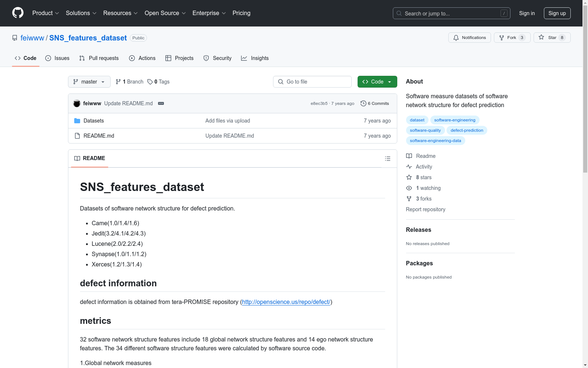Click the README.md file icon

coord(77,136)
